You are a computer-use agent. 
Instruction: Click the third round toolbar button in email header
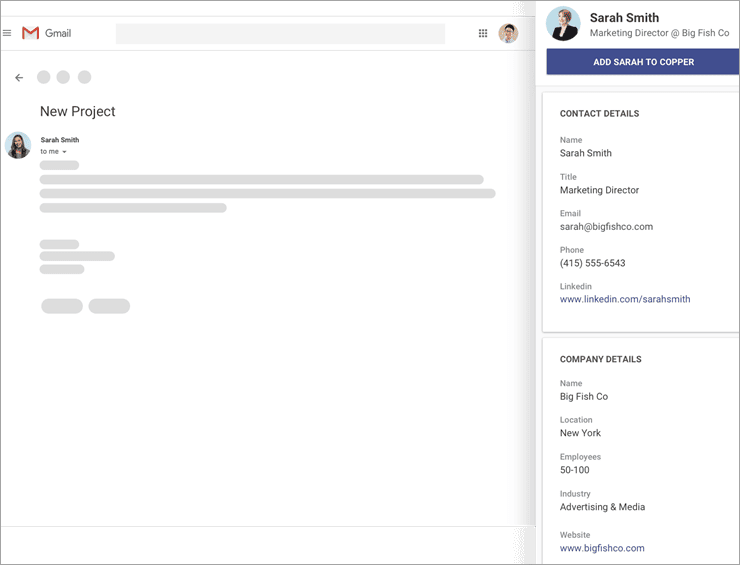click(x=84, y=77)
